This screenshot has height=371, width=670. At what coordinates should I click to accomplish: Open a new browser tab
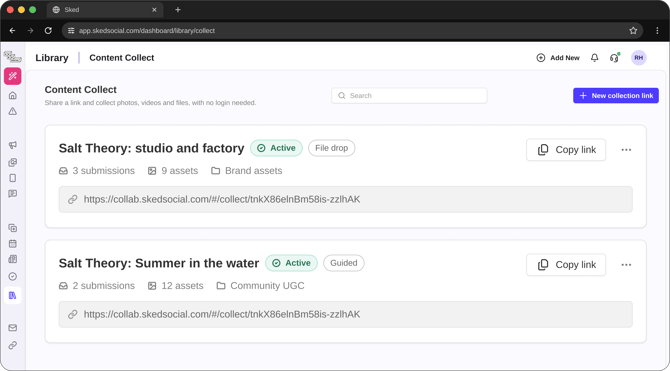(x=178, y=9)
